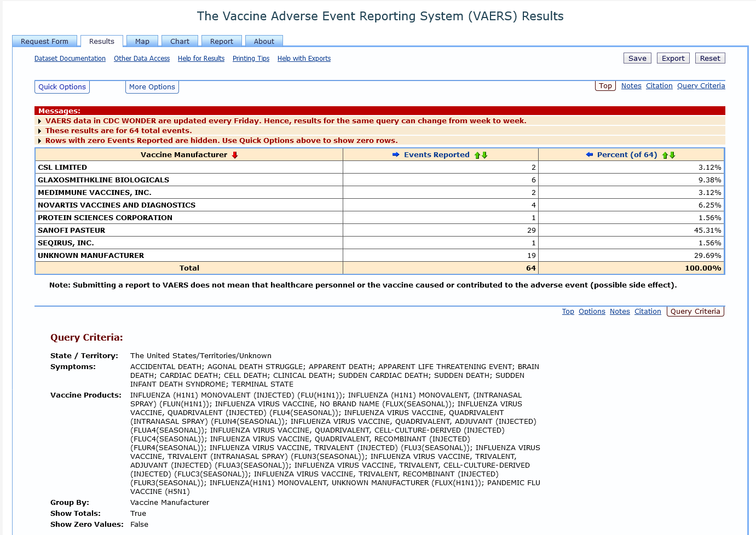The width and height of the screenshot is (756, 535).
Task: Click the Query Criteria section heading
Action: (x=86, y=337)
